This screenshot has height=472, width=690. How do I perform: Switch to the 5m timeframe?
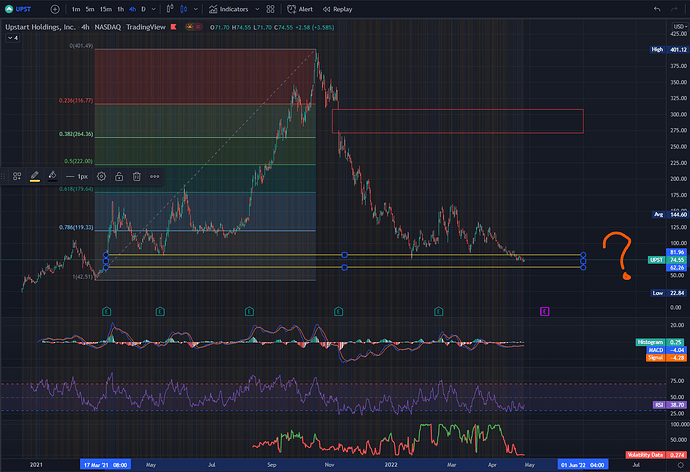coord(90,9)
